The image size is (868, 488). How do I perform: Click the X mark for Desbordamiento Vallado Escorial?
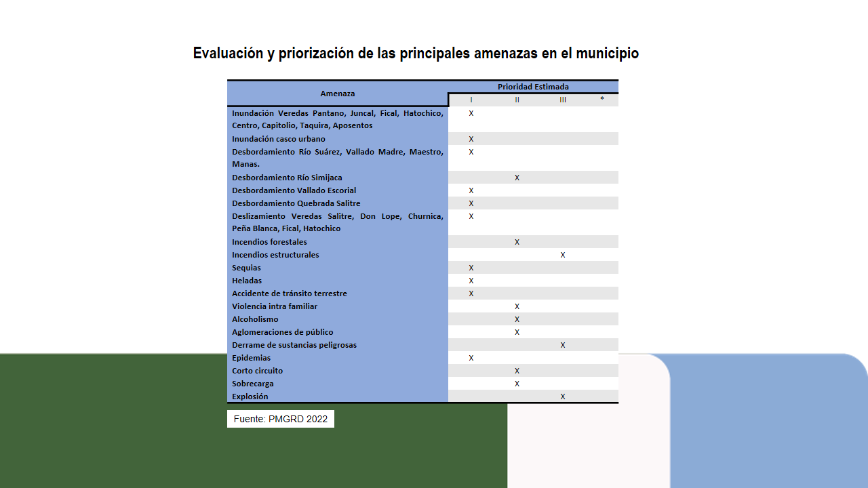pyautogui.click(x=471, y=190)
